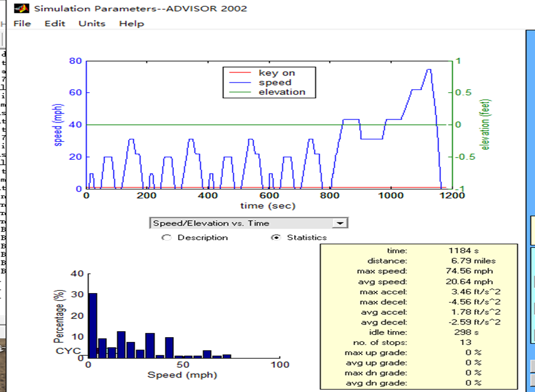Screen dimensions: 535x392
Task: Expand the Speed/Elevation vs. Time dropdown arrow
Action: tap(341, 223)
